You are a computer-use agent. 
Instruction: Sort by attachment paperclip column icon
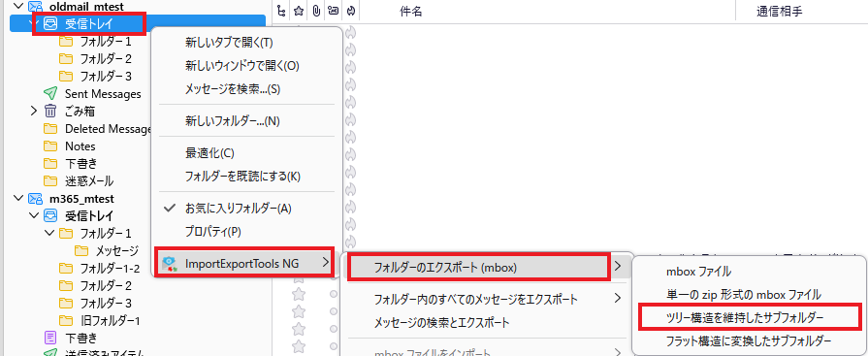coord(315,11)
